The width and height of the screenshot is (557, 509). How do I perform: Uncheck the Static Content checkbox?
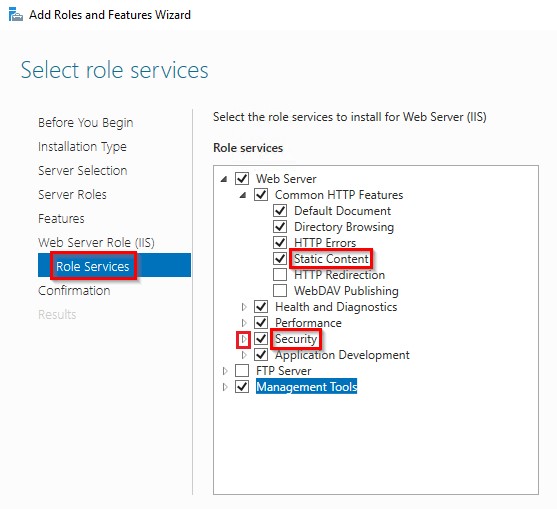[280, 259]
